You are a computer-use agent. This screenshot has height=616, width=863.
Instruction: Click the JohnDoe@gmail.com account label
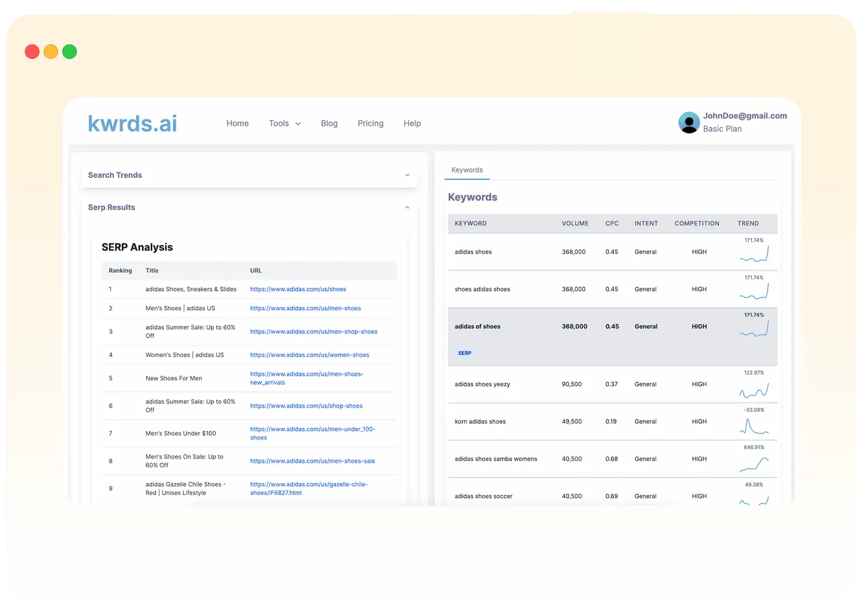click(x=745, y=116)
